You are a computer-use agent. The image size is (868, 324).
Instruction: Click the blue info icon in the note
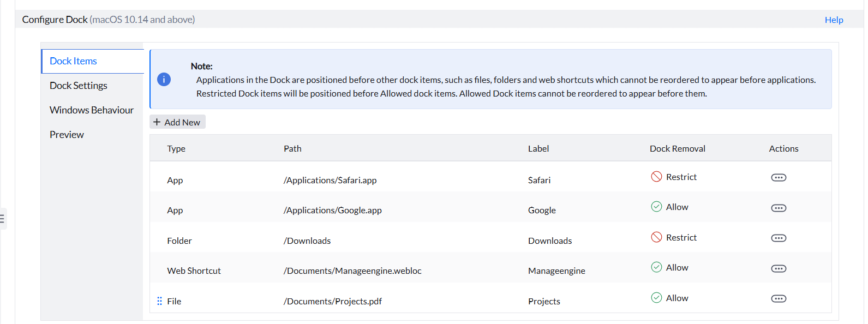[x=164, y=79]
